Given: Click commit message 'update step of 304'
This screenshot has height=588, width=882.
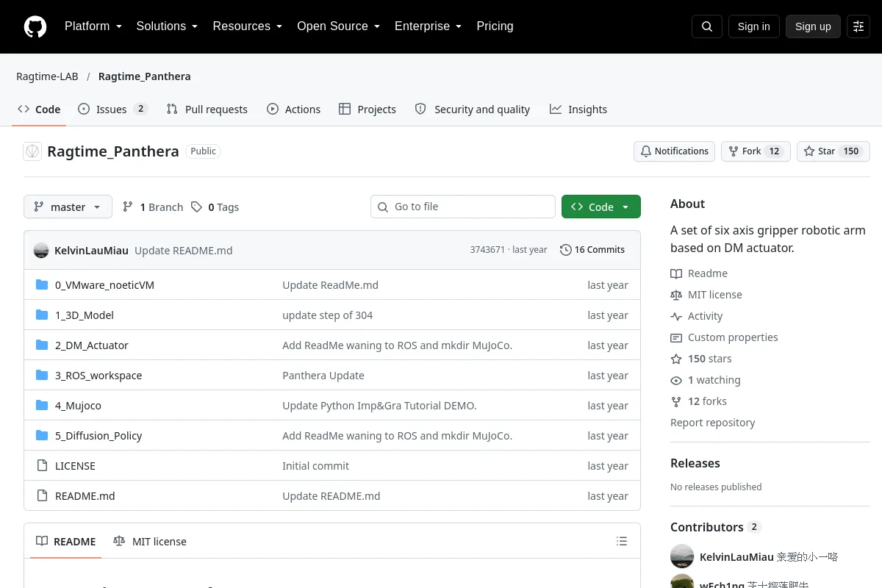Looking at the screenshot, I should [x=328, y=315].
